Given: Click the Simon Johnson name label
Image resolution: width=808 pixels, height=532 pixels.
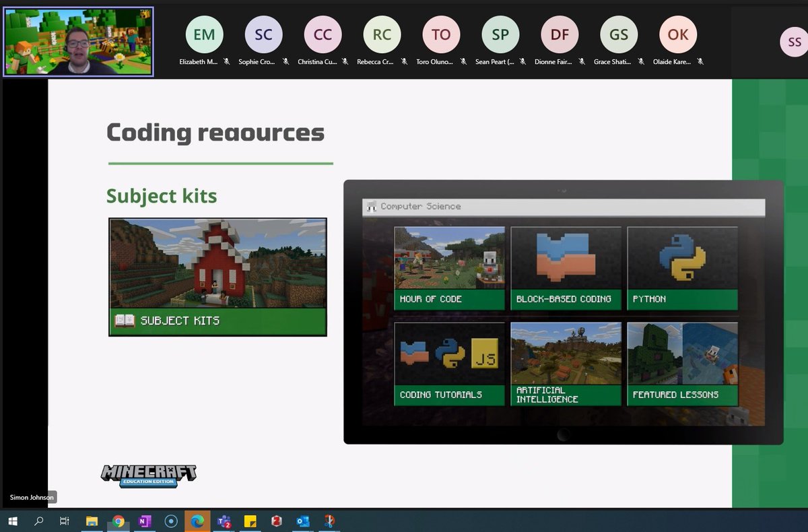Looking at the screenshot, I should 32,498.
